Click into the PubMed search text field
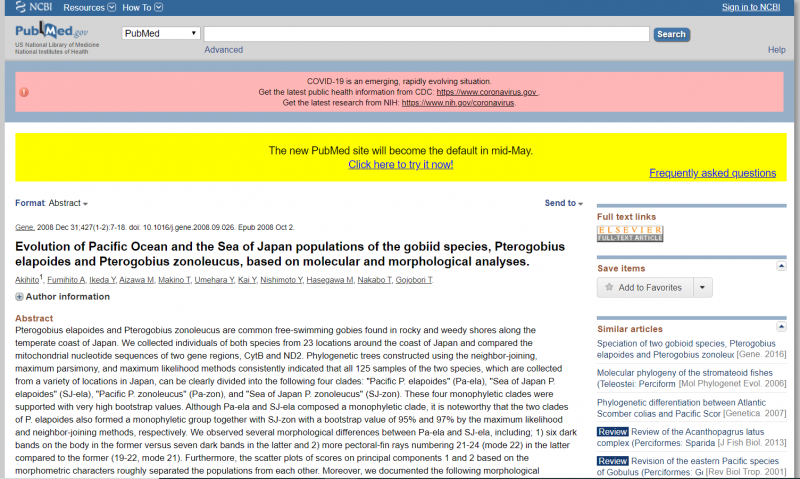This screenshot has width=800, height=479. point(426,34)
